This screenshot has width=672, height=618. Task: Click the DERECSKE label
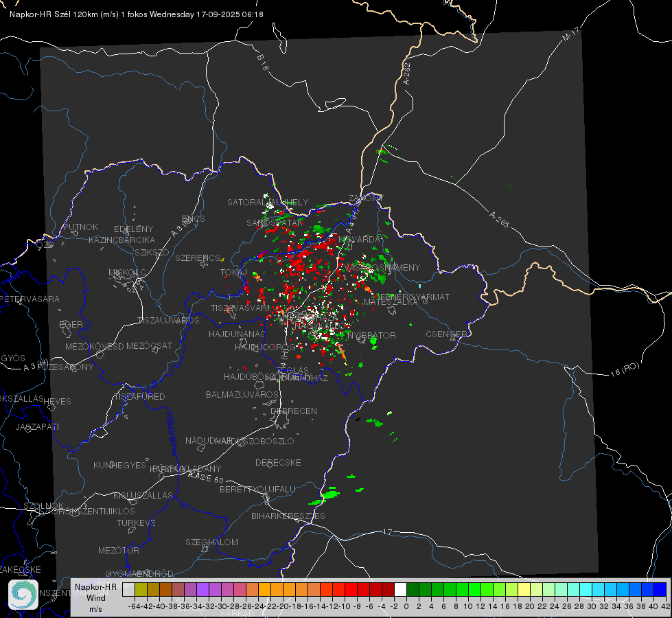(278, 462)
